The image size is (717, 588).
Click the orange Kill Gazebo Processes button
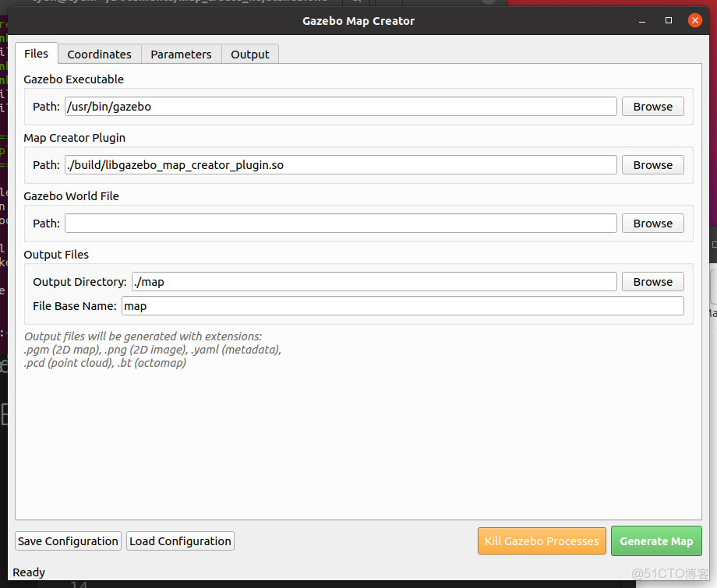pyautogui.click(x=541, y=541)
